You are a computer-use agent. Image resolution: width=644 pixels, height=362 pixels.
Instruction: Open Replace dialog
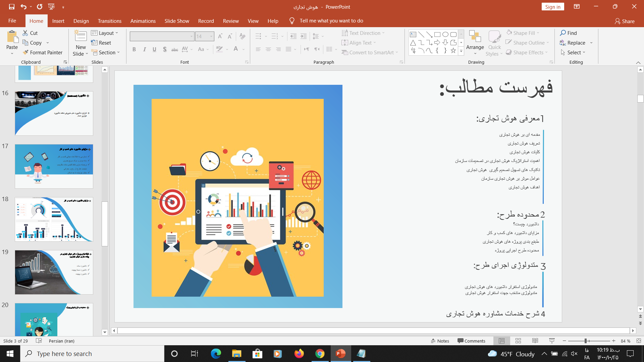573,43
